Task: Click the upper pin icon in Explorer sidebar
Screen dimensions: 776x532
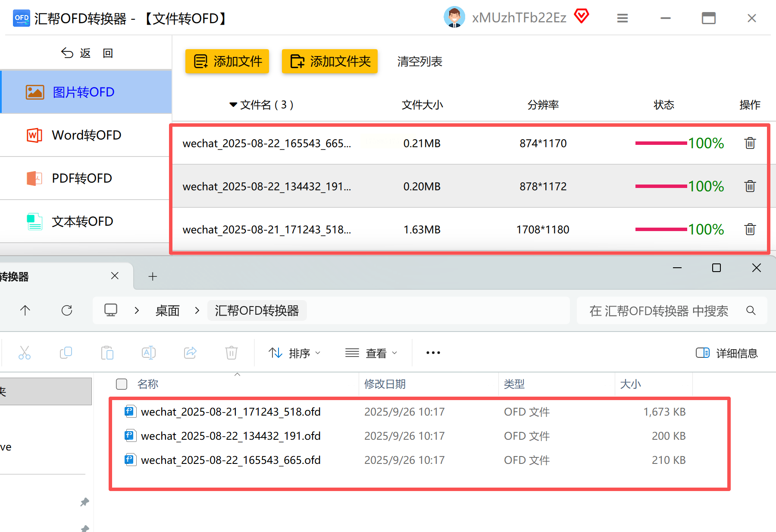Action: pyautogui.click(x=84, y=502)
